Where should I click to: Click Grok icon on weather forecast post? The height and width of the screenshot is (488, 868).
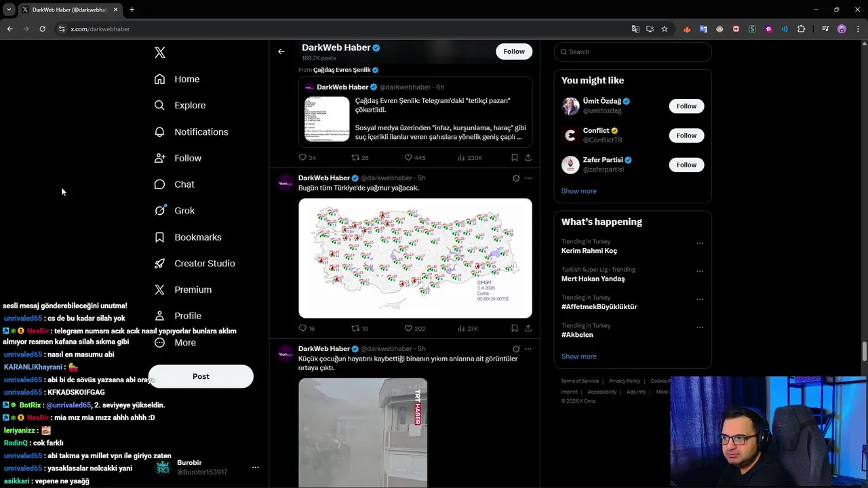point(516,178)
